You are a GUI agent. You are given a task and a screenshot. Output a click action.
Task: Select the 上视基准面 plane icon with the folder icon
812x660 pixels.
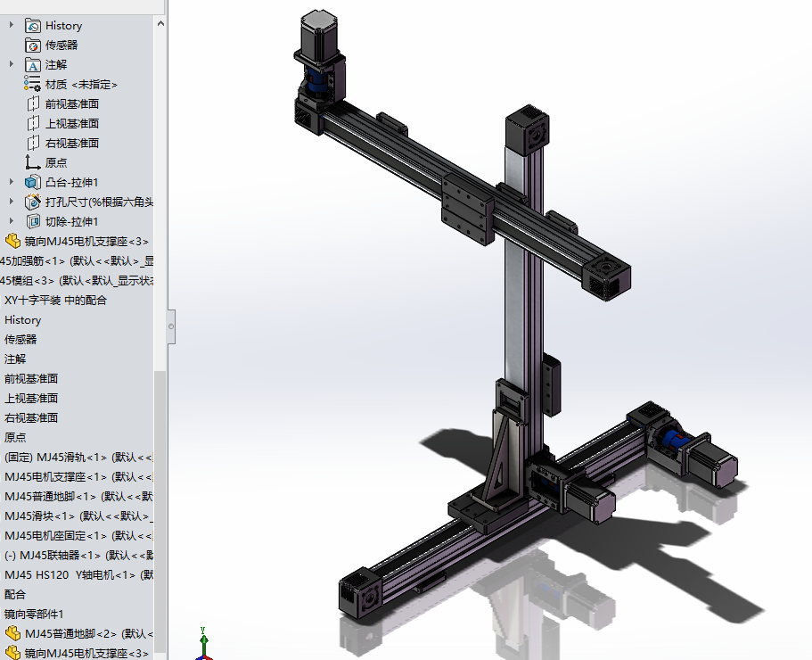(x=33, y=123)
